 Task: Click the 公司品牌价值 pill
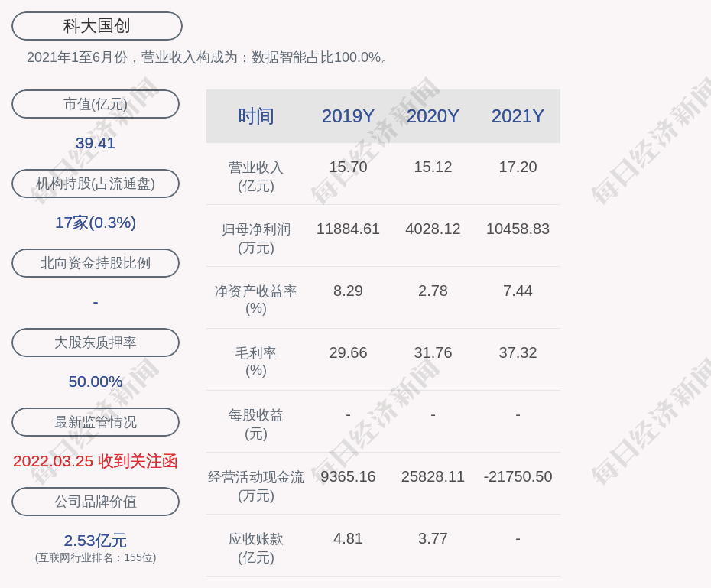(x=96, y=502)
